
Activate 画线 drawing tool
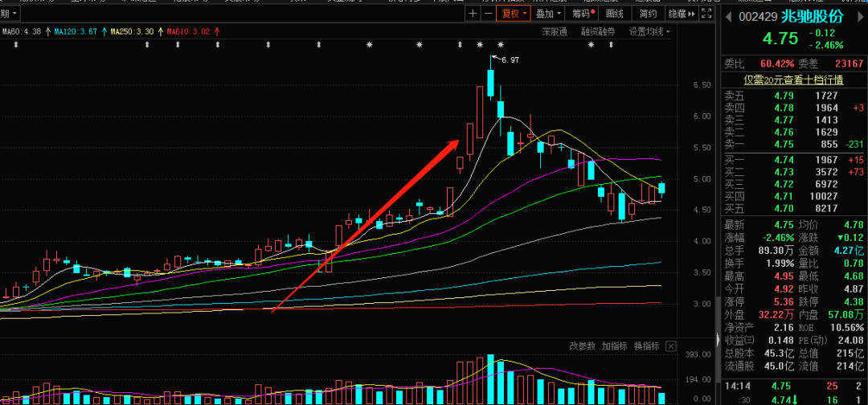(x=615, y=14)
